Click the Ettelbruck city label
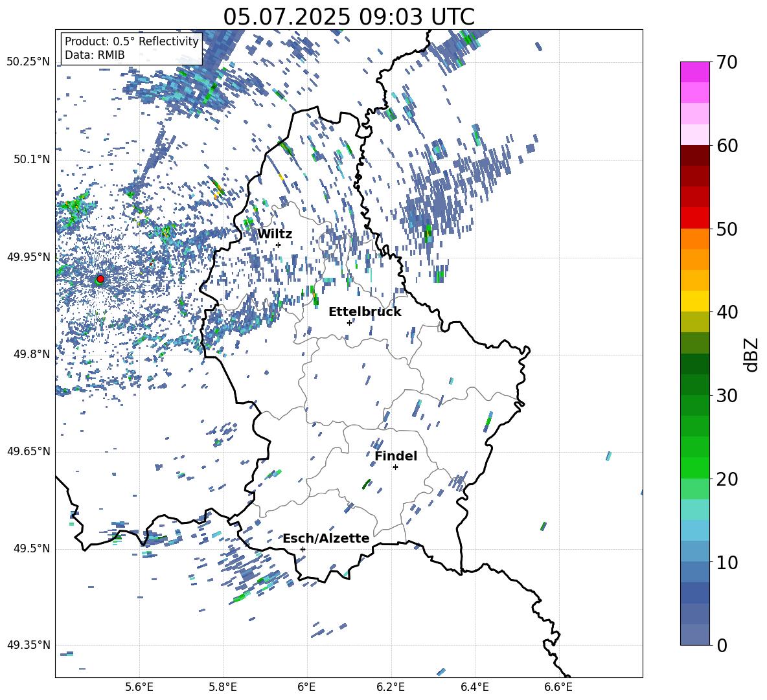The image size is (767, 700). coord(365,312)
